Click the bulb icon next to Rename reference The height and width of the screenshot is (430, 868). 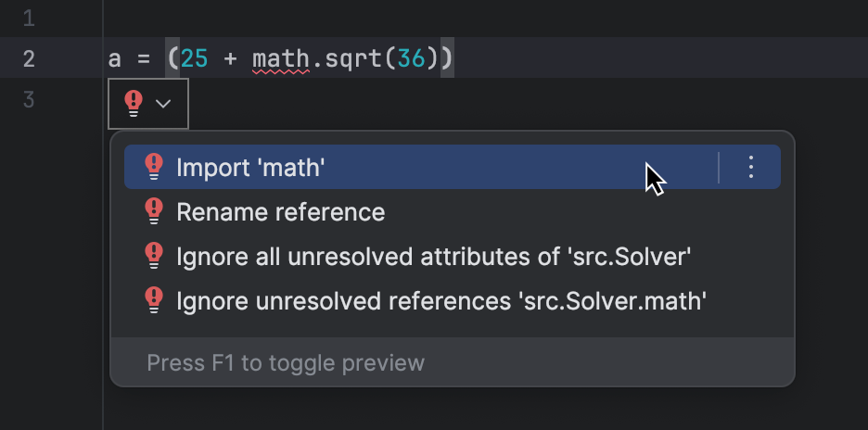(154, 211)
